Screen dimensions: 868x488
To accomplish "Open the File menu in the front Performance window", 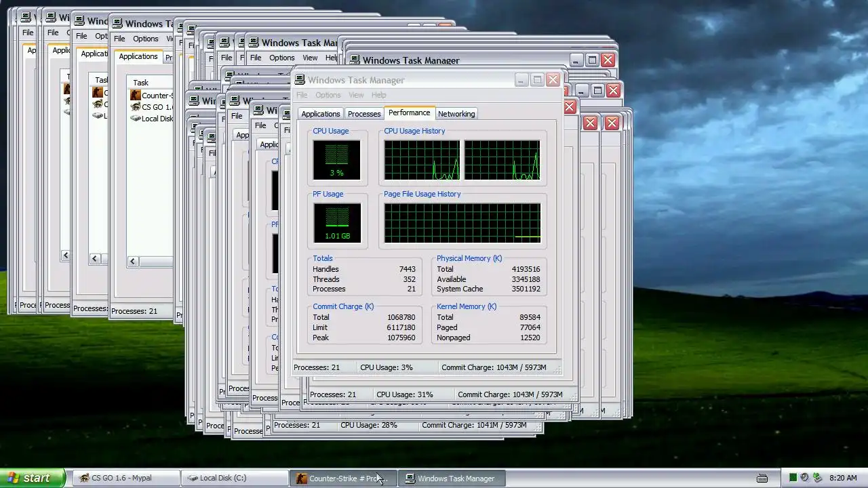I will tap(302, 95).
